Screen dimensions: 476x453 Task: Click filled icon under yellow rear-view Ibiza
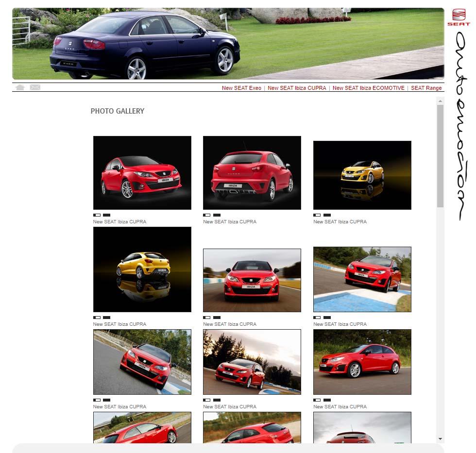pyautogui.click(x=106, y=318)
